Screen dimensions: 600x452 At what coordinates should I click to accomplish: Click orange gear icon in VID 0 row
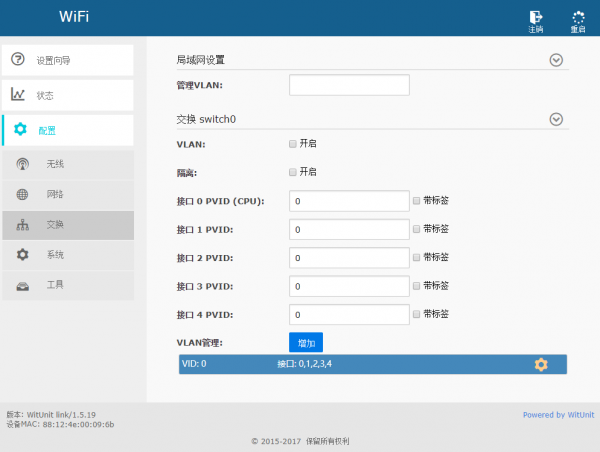[x=541, y=364]
